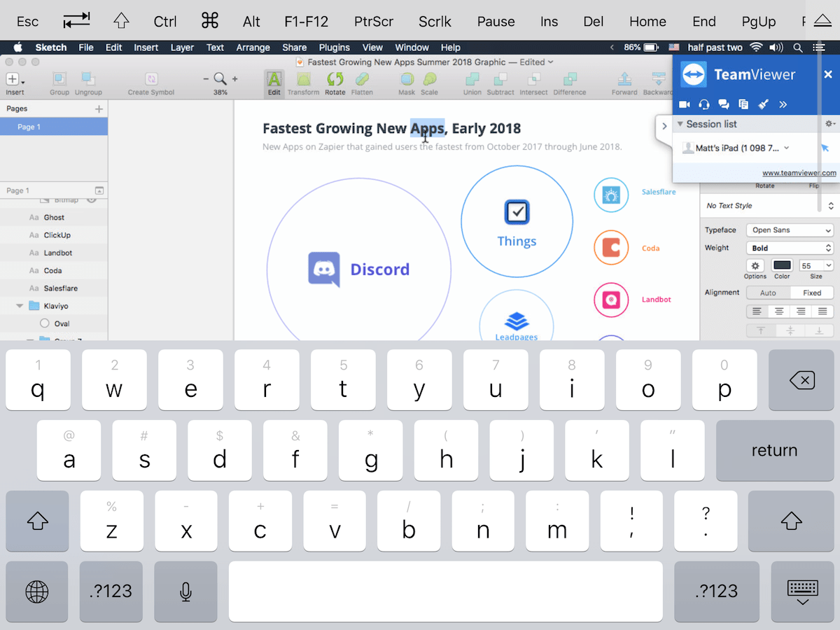The height and width of the screenshot is (630, 840).
Task: Open the Insert tool in Sketch toolbar
Action: click(x=15, y=83)
